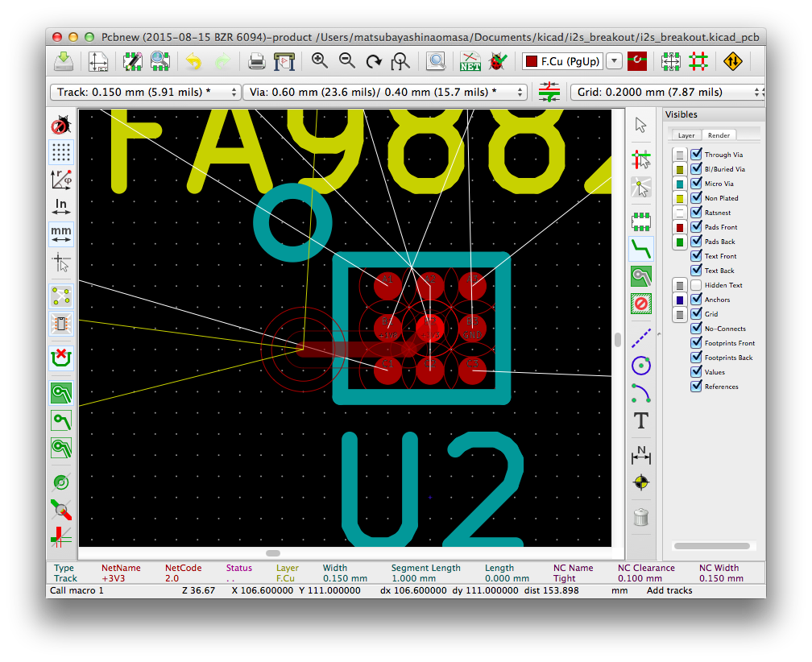This screenshot has width=812, height=662.
Task: Uncheck the References checkbox
Action: 696,386
